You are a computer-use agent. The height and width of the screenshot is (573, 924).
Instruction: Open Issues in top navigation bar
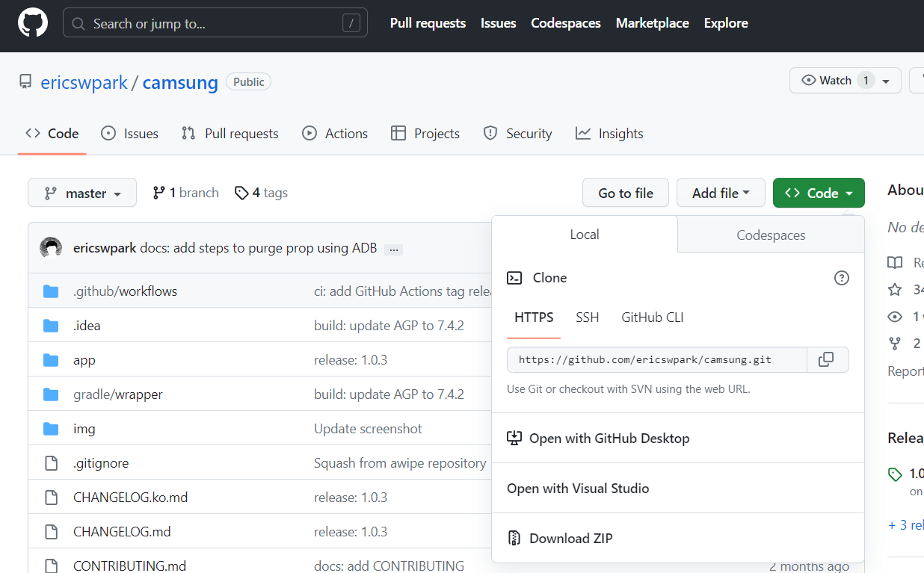(x=499, y=23)
